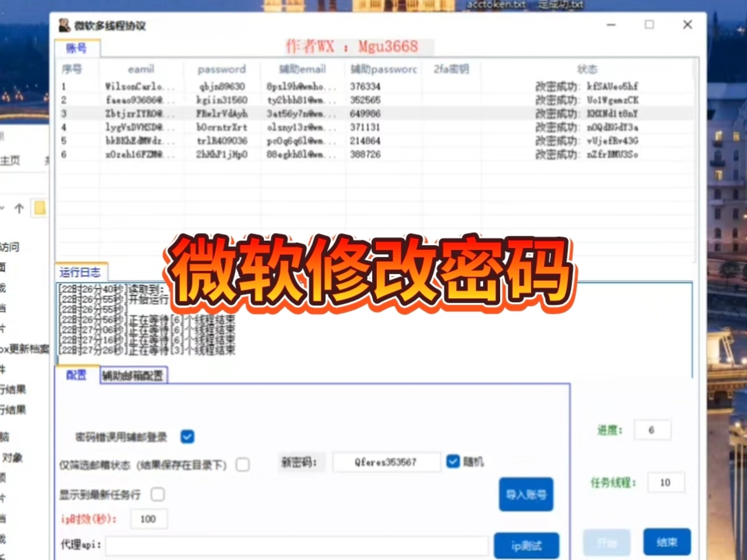Click the password cell bOcrntrXrt
This screenshot has width=747, height=560.
[x=222, y=127]
